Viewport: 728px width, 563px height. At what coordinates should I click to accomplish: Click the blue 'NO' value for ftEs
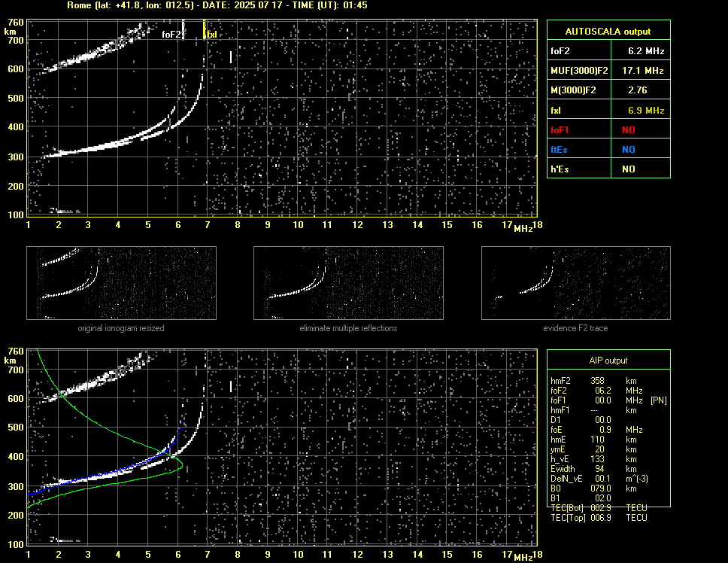tap(629, 150)
